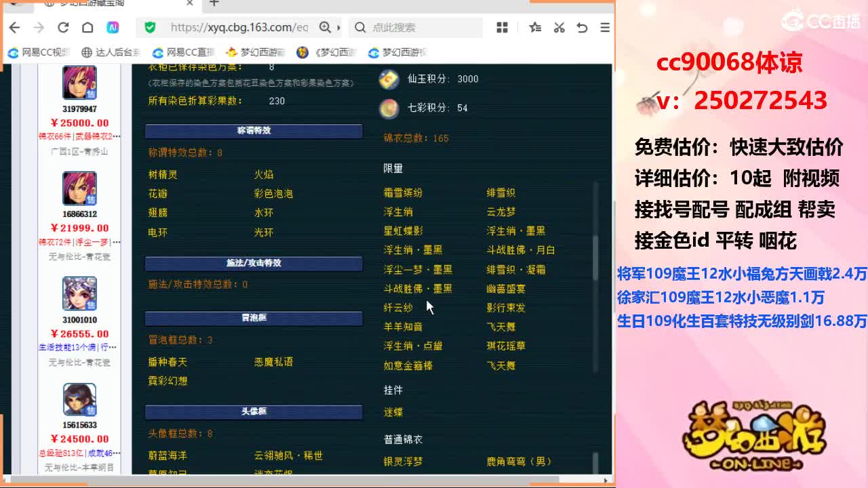Reload the page with the refresh icon
This screenshot has height=488, width=868.
click(63, 27)
